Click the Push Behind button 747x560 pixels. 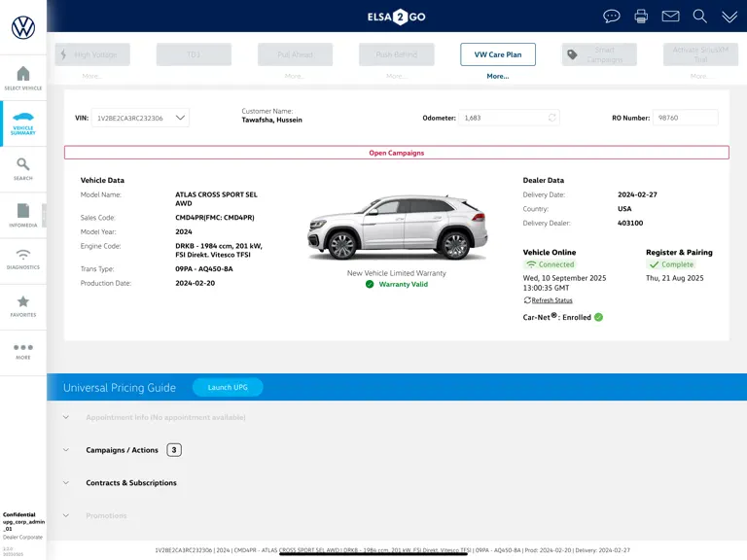[397, 54]
